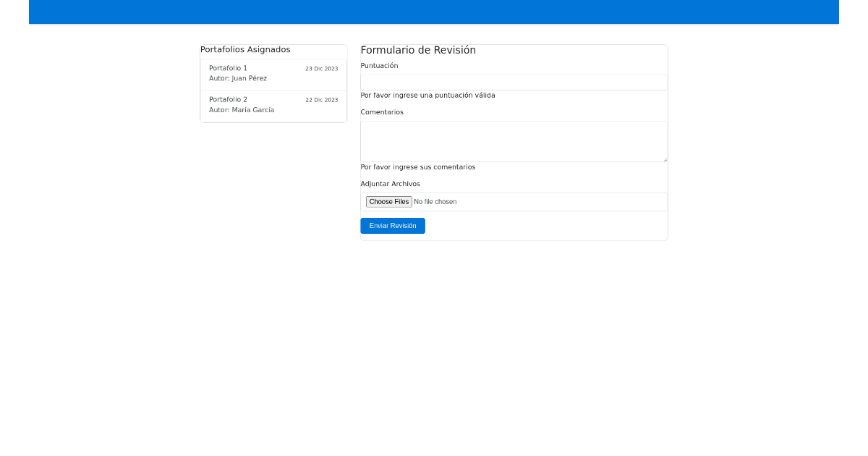Focus the Comentarios text area
Image resolution: width=868 pixels, height=456 pixels.
coord(514,141)
